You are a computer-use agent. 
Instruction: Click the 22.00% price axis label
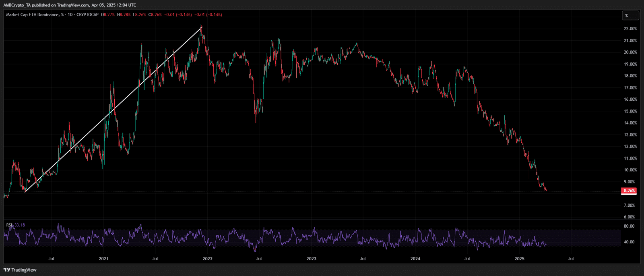tap(630, 29)
